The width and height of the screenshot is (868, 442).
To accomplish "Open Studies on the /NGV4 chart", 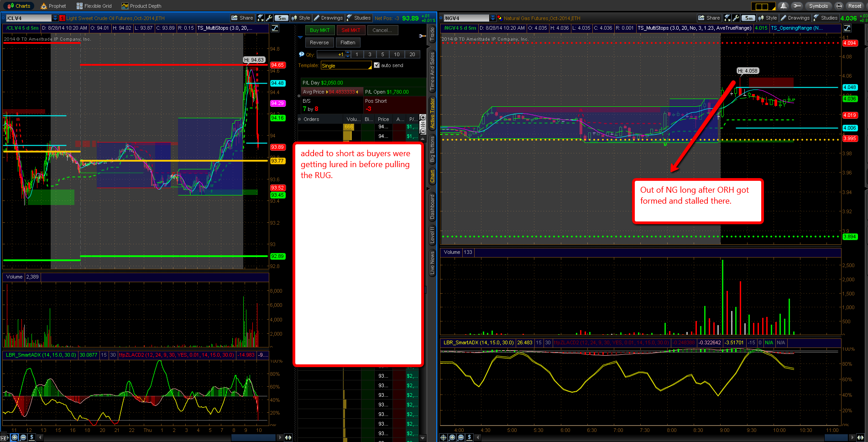I will pyautogui.click(x=826, y=18).
